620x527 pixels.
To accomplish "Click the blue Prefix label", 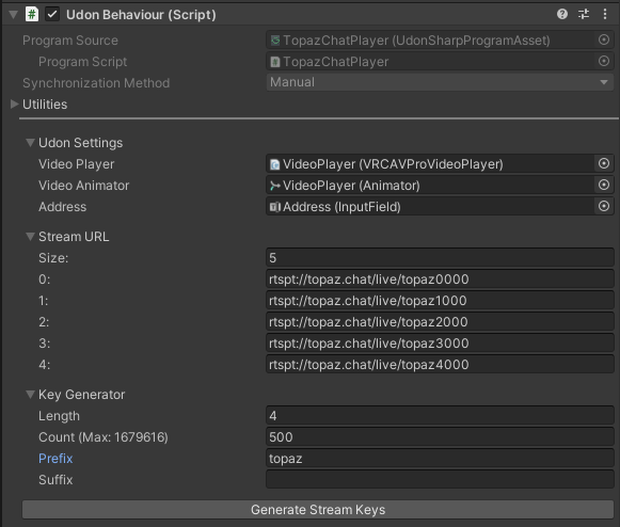I will click(x=55, y=458).
